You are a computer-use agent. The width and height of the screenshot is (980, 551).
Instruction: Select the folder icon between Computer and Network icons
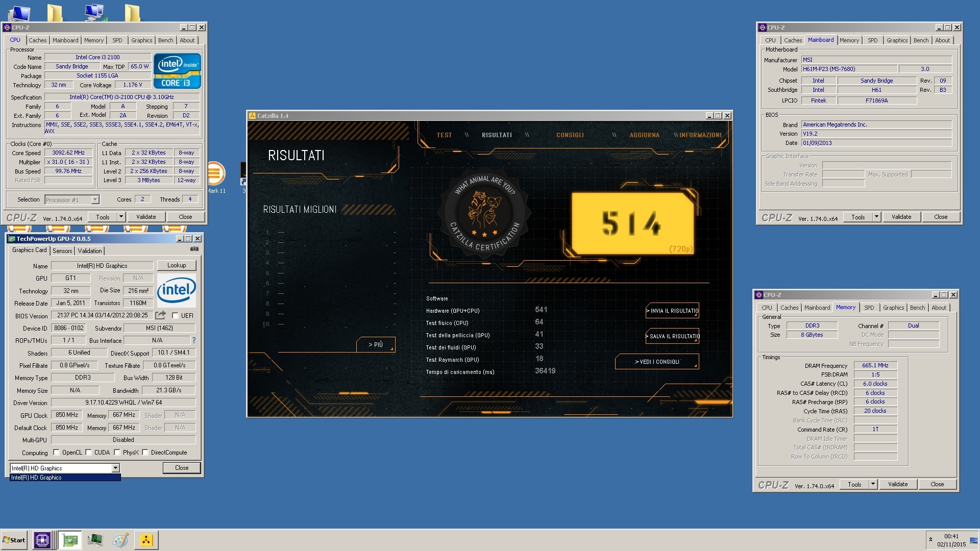(x=55, y=13)
